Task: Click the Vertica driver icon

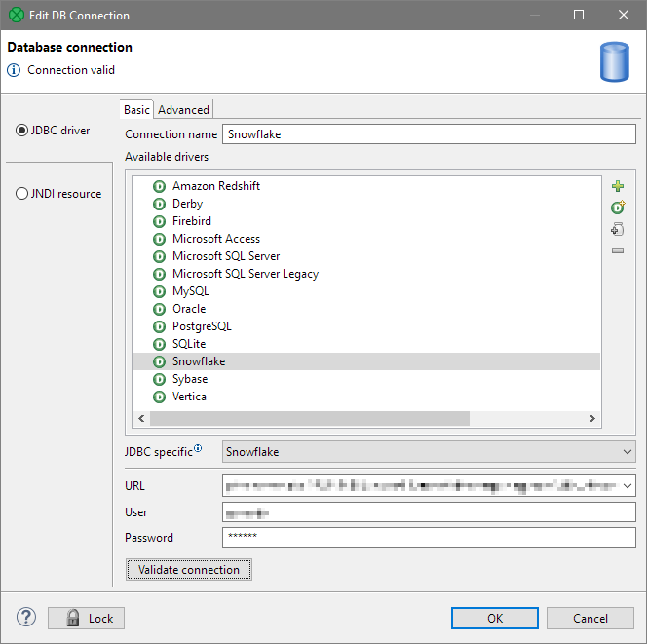Action: [x=159, y=397]
